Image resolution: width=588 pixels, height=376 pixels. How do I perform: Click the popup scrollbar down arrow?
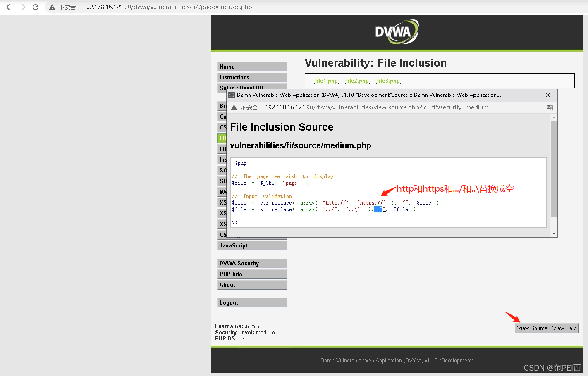(554, 233)
